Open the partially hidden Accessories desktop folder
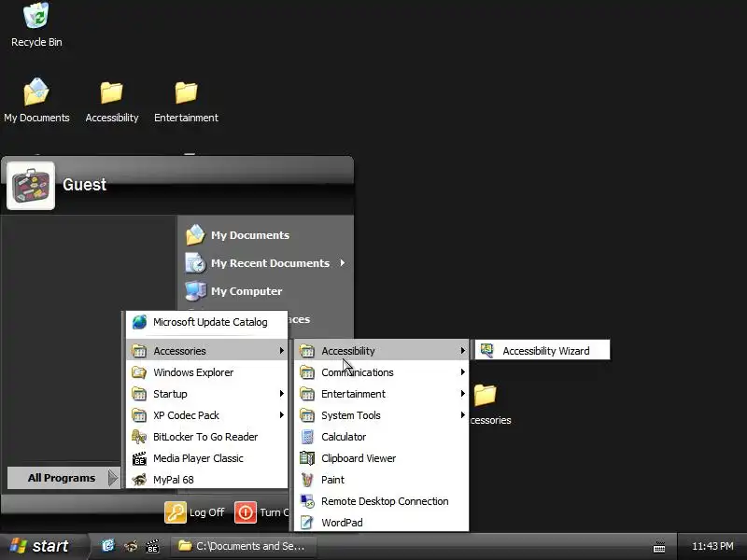Viewport: 747px width, 560px height. pyautogui.click(x=490, y=404)
